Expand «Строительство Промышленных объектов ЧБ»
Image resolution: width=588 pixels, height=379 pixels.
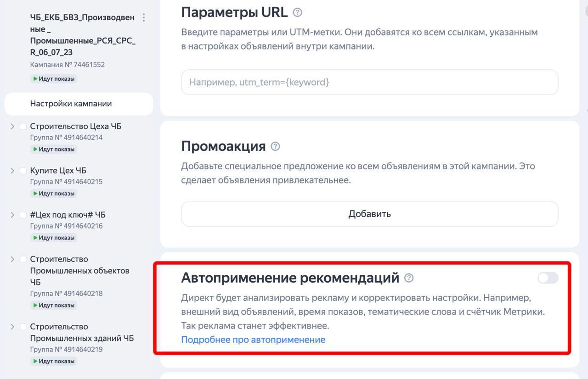point(12,259)
